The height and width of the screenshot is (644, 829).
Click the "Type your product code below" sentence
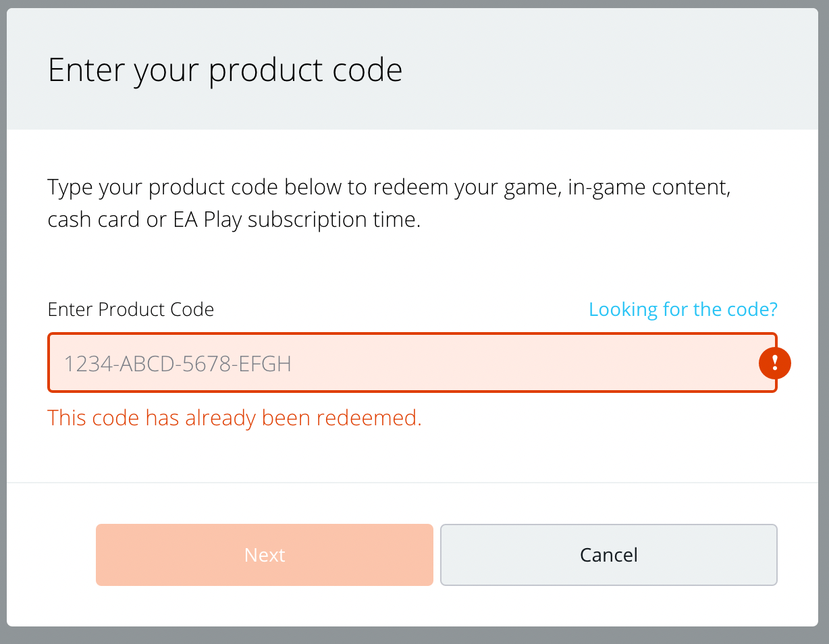[196, 186]
